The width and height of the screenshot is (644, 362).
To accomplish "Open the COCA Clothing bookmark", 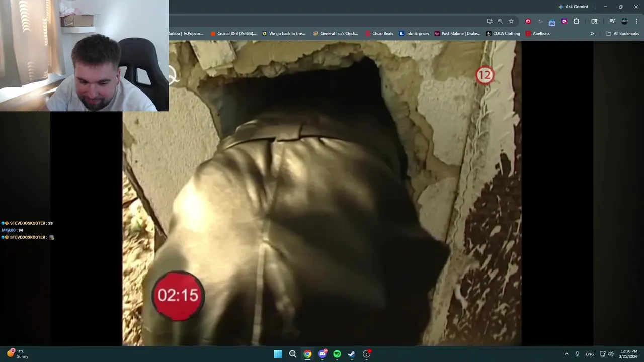I will 503,34.
